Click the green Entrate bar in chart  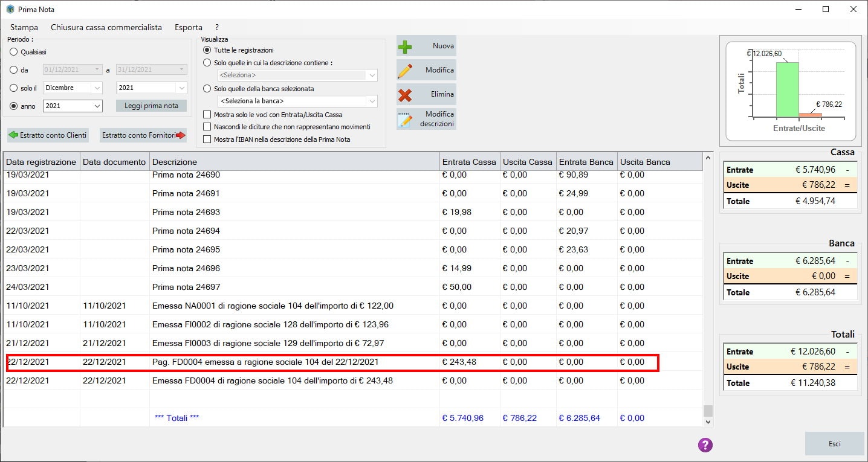coord(788,89)
